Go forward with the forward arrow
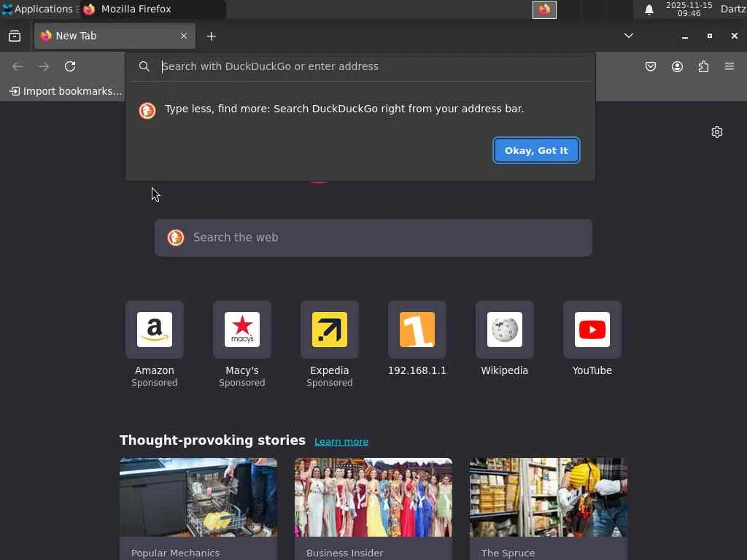 [x=44, y=66]
